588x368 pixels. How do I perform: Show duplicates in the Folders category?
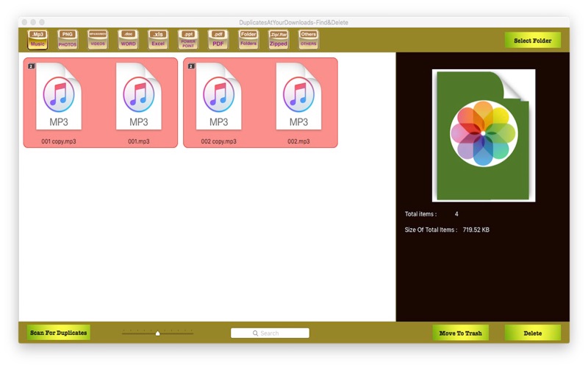click(x=248, y=40)
